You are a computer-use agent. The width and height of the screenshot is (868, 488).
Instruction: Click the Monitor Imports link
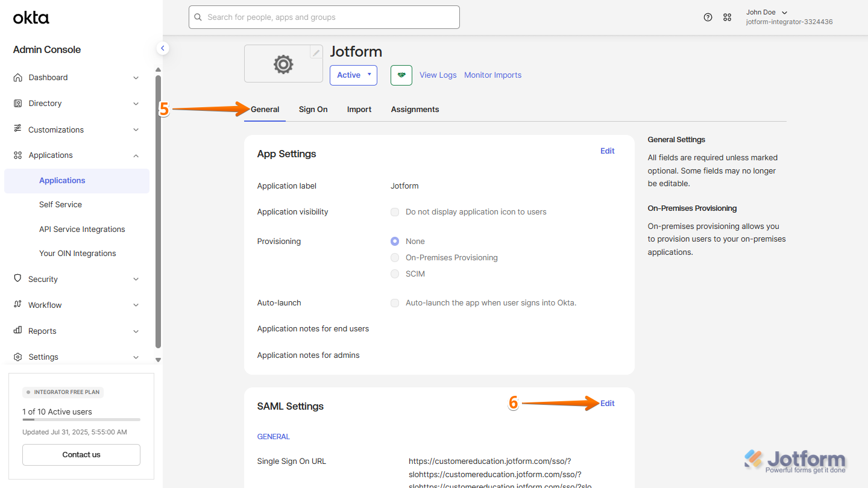click(492, 75)
